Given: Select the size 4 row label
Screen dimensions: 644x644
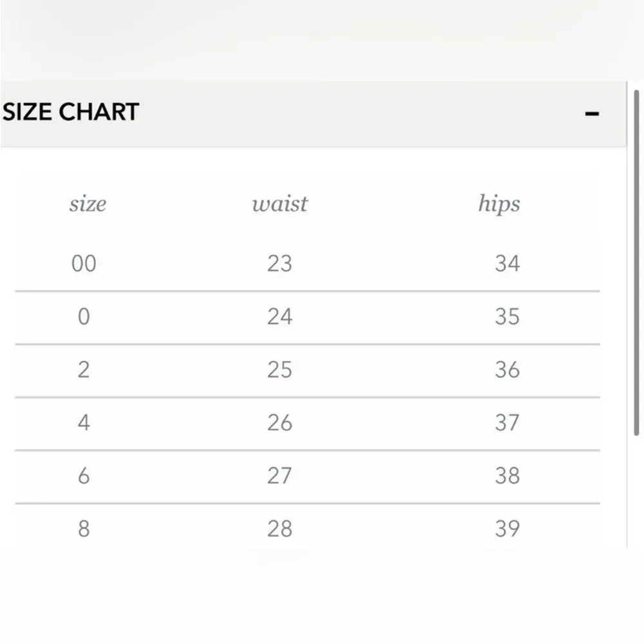Looking at the screenshot, I should 84,422.
